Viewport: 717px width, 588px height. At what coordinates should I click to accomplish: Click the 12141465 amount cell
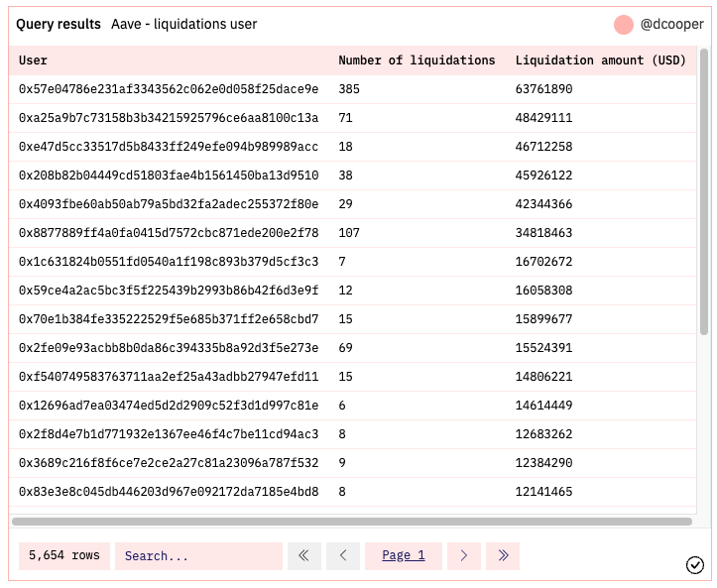[543, 493]
